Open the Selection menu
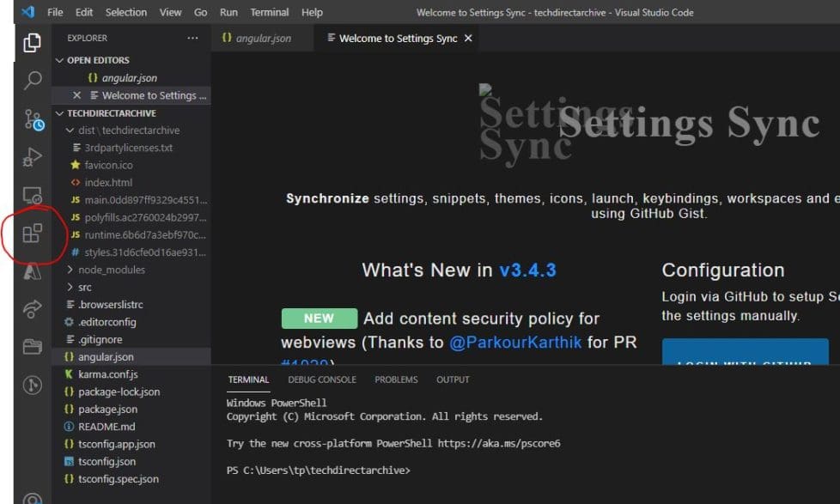This screenshot has width=840, height=504. tap(126, 12)
